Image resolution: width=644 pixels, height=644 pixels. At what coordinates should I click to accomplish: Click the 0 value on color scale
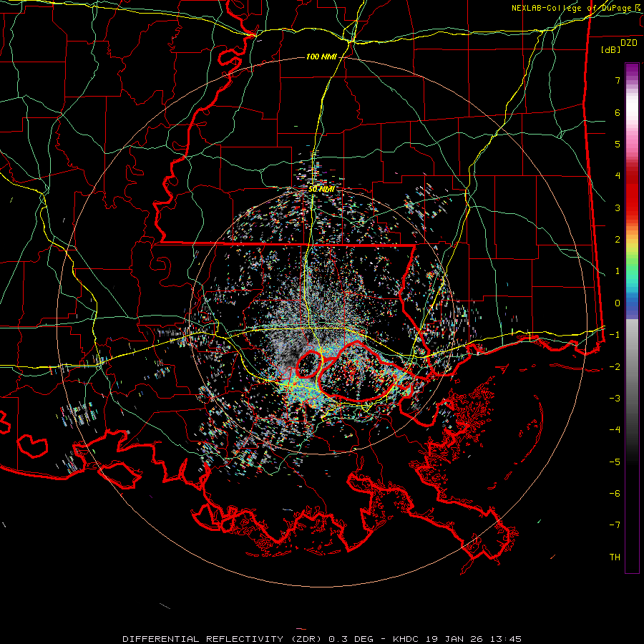coord(618,303)
